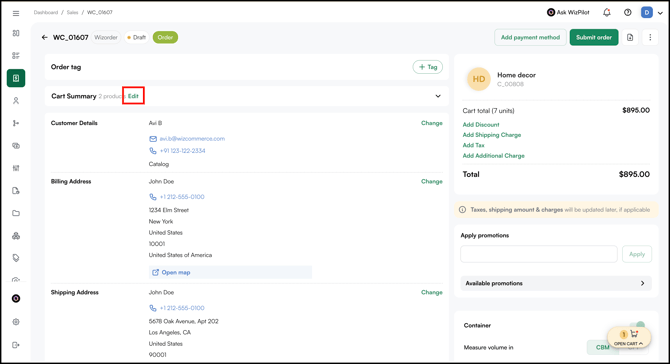
Task: Open the highlighted sales icon in the sidebar
Action: 16,78
